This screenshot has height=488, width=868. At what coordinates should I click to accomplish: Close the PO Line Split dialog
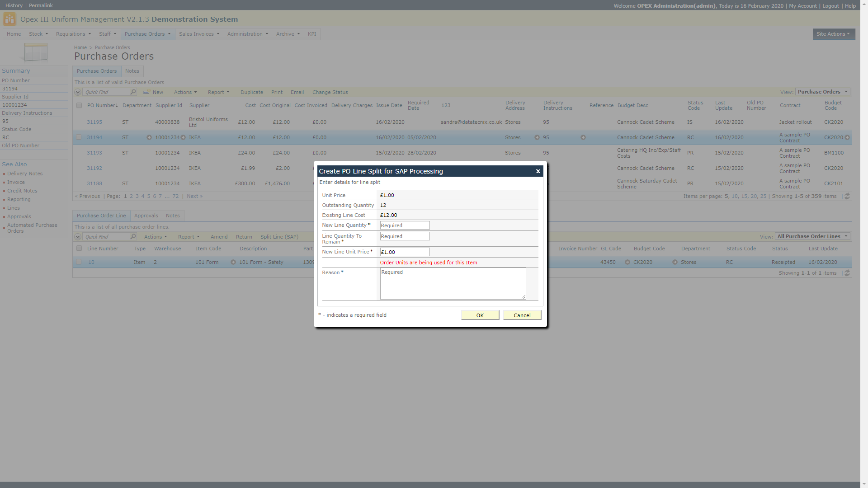pos(538,171)
